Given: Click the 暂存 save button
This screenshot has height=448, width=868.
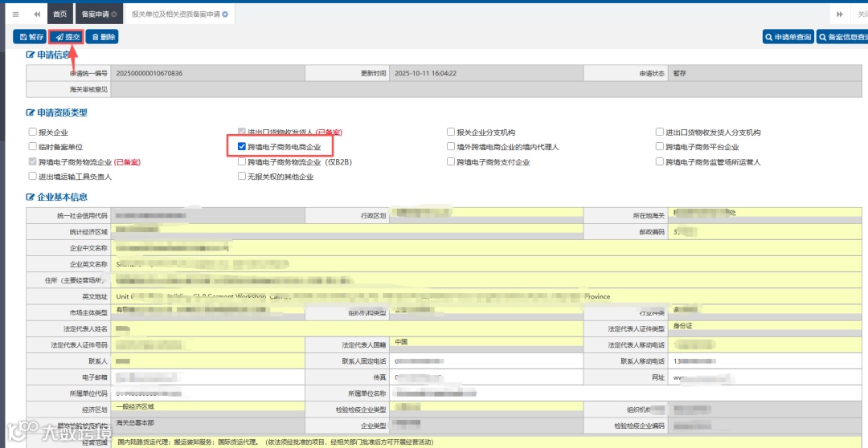Looking at the screenshot, I should coord(30,37).
